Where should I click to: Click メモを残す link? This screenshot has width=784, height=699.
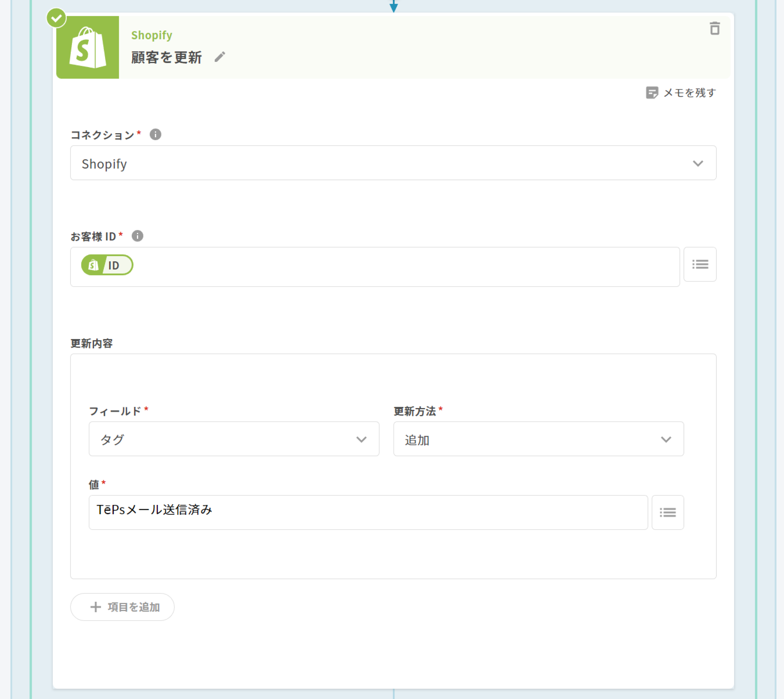(x=689, y=92)
